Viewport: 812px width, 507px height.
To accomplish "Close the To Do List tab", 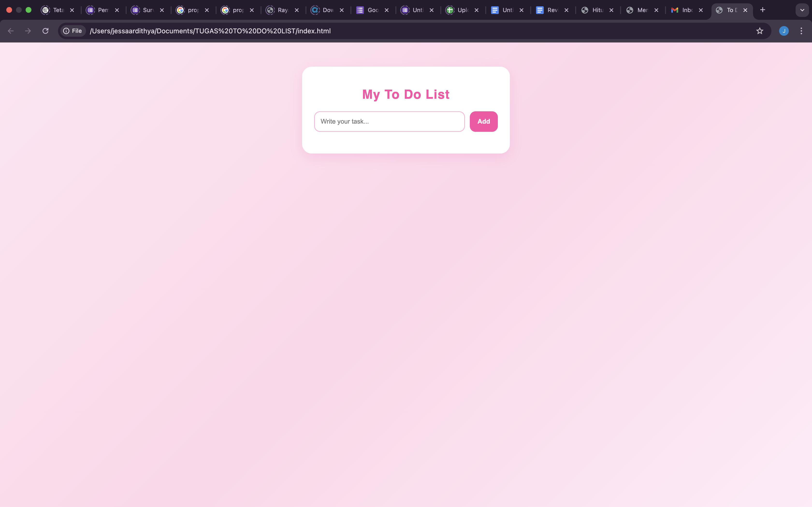I will pyautogui.click(x=745, y=10).
